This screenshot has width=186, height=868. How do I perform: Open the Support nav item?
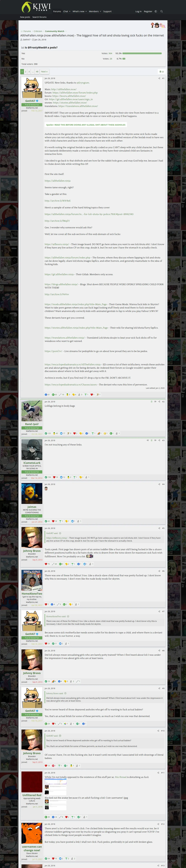[x=107, y=11]
